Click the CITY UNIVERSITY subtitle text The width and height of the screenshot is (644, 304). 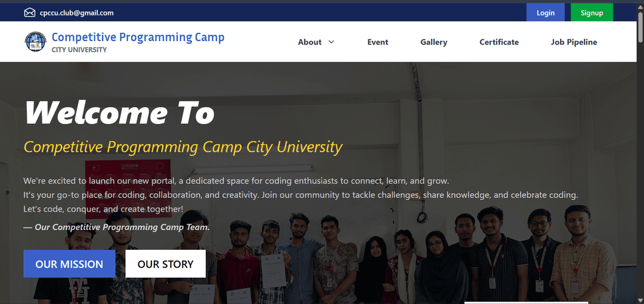coord(79,50)
